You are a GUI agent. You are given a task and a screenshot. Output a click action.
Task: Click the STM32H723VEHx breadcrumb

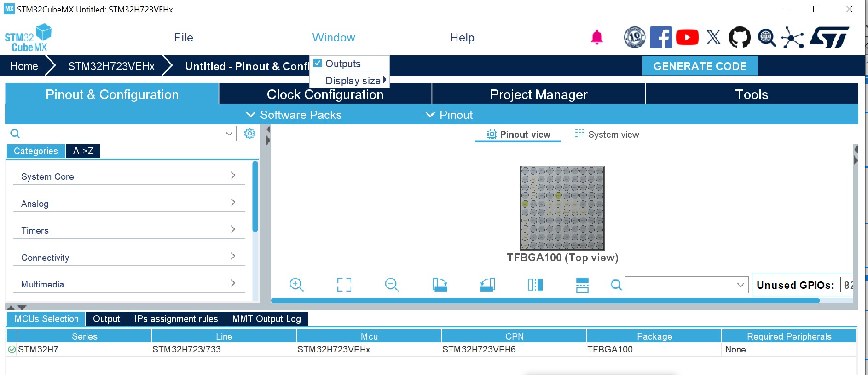coord(111,66)
